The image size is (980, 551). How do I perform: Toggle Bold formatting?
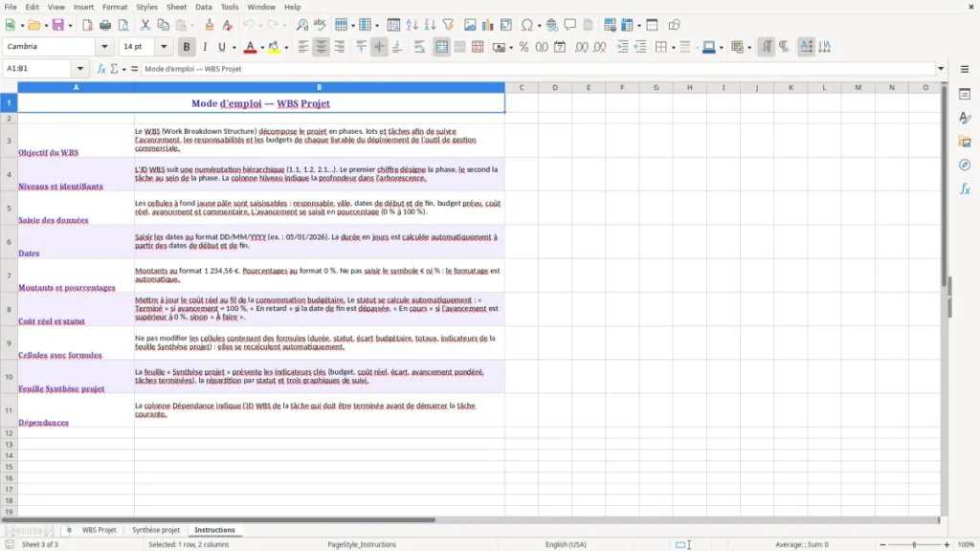[x=187, y=47]
